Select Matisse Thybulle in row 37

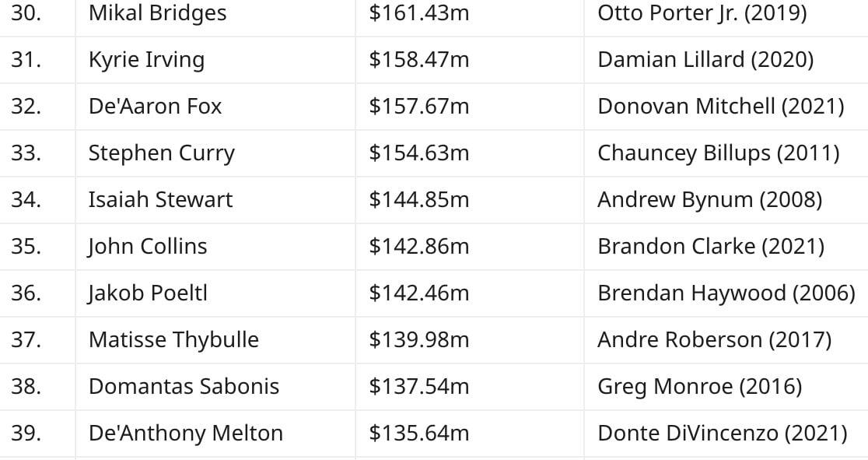coord(173,339)
